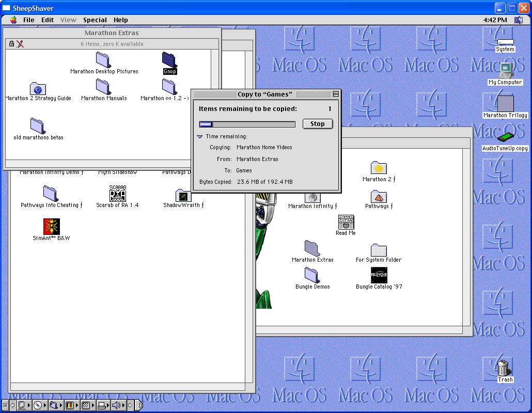Select the SimAnt B&W application icon
Viewport: 532px width, 413px height.
coord(52,226)
